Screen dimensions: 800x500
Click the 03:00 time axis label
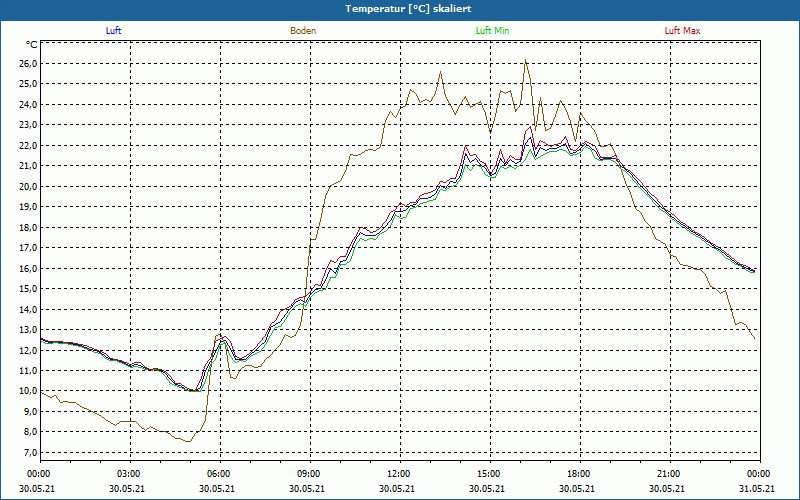tap(130, 474)
